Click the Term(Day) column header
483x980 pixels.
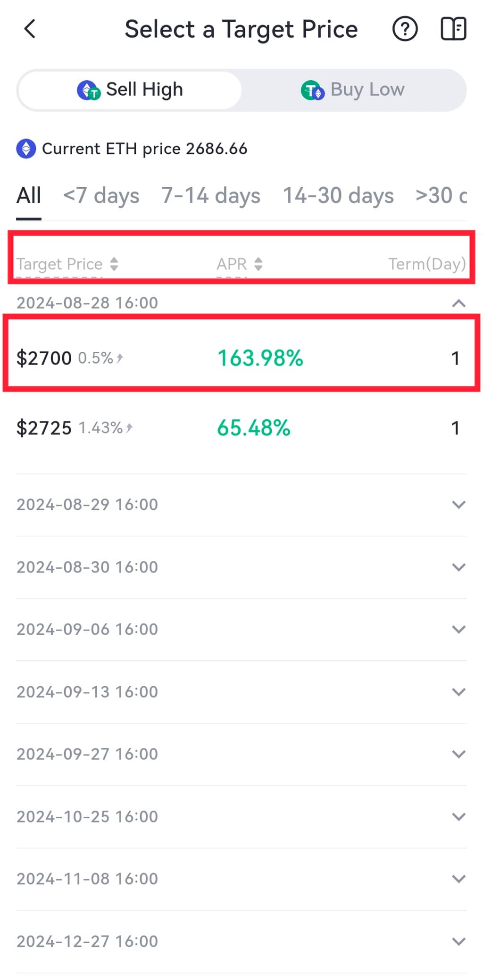pyautogui.click(x=427, y=264)
